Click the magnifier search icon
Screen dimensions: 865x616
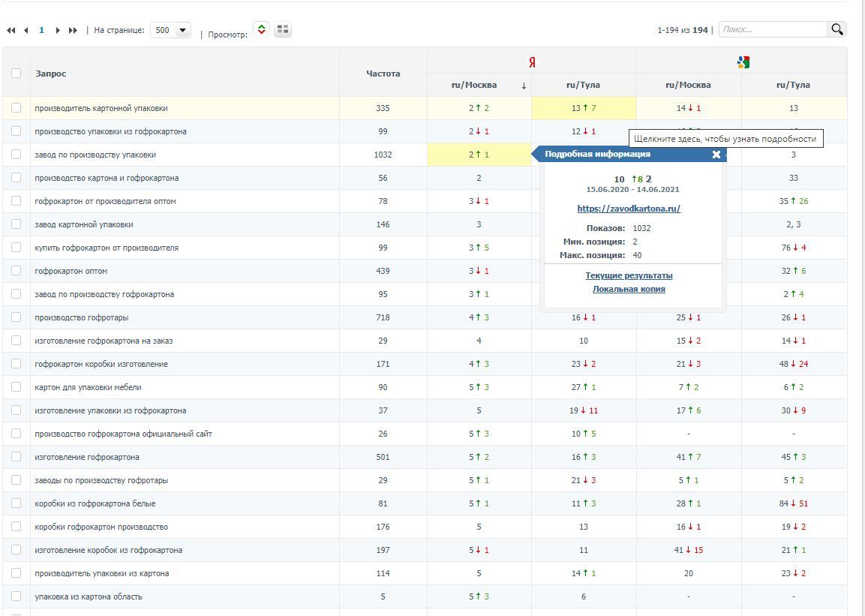pyautogui.click(x=836, y=30)
